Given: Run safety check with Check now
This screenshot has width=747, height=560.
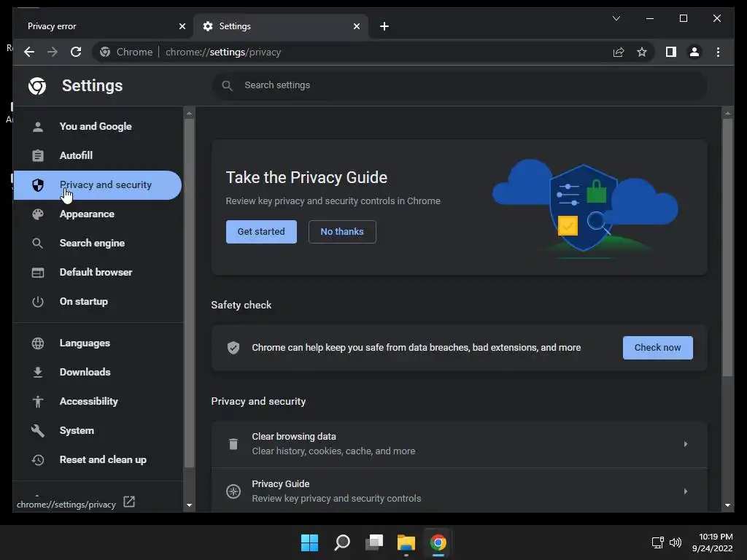Looking at the screenshot, I should click(657, 348).
